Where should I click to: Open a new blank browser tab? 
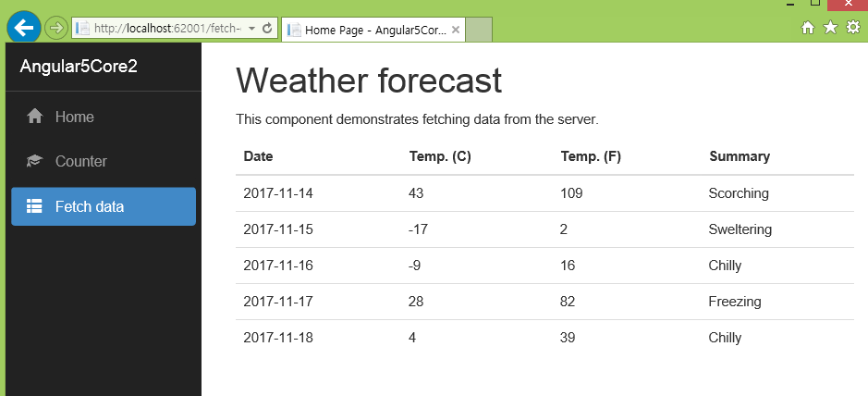pos(478,30)
